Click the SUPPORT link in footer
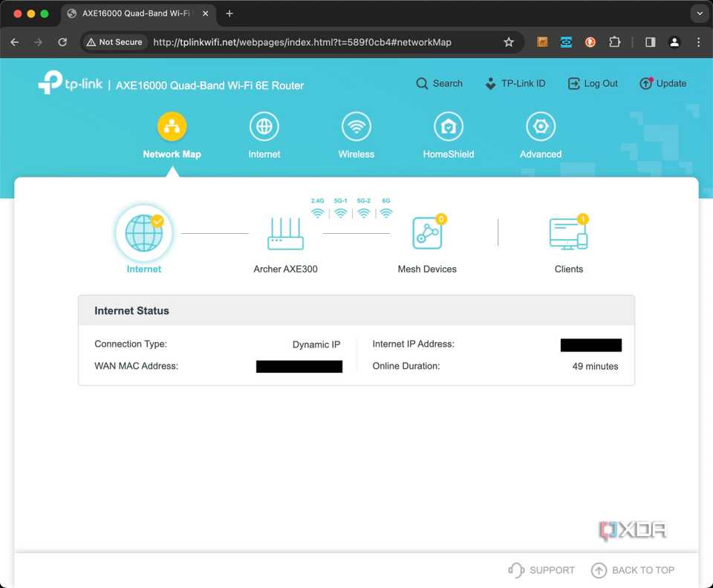 click(541, 570)
